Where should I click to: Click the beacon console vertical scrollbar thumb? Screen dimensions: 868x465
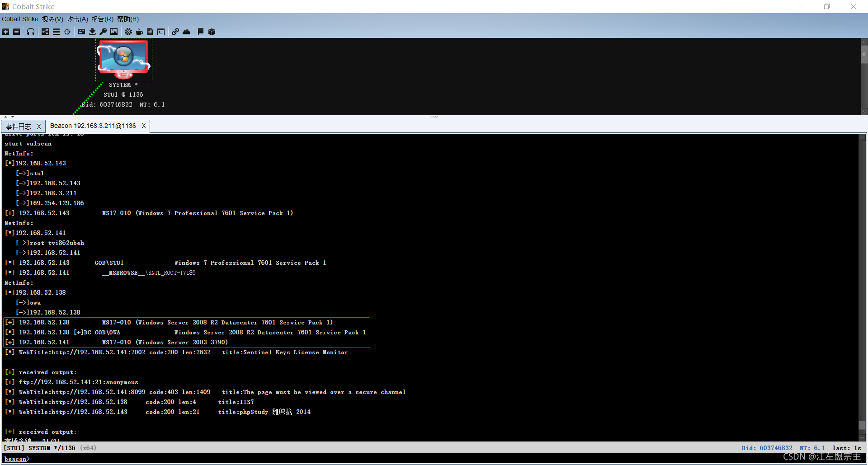coord(862,425)
